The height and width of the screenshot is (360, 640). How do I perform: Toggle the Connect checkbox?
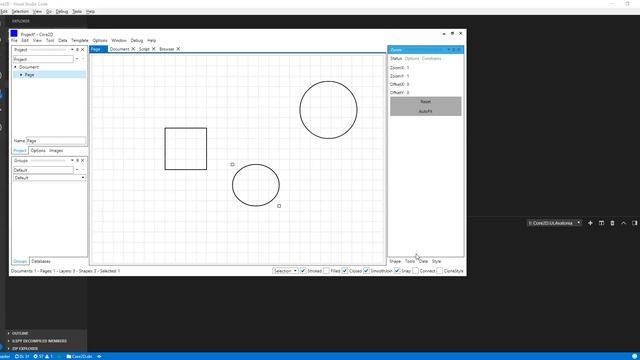pyautogui.click(x=415, y=271)
